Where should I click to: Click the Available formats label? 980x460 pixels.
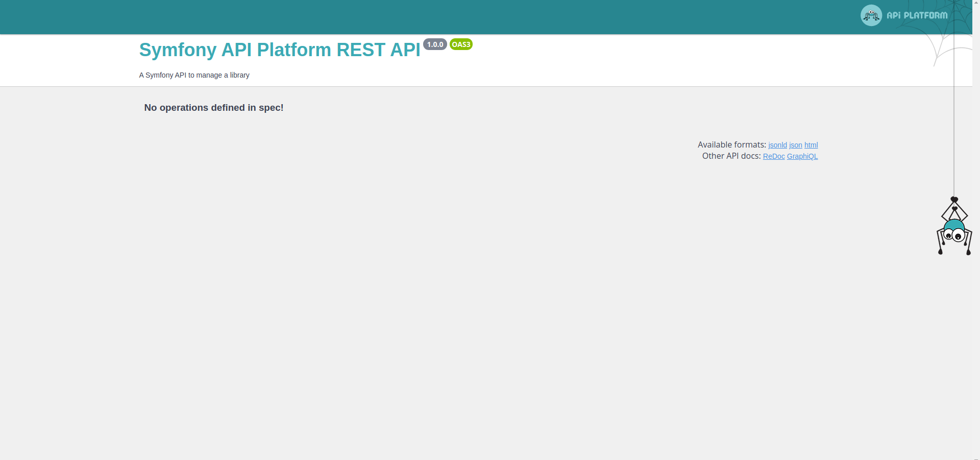(x=731, y=144)
